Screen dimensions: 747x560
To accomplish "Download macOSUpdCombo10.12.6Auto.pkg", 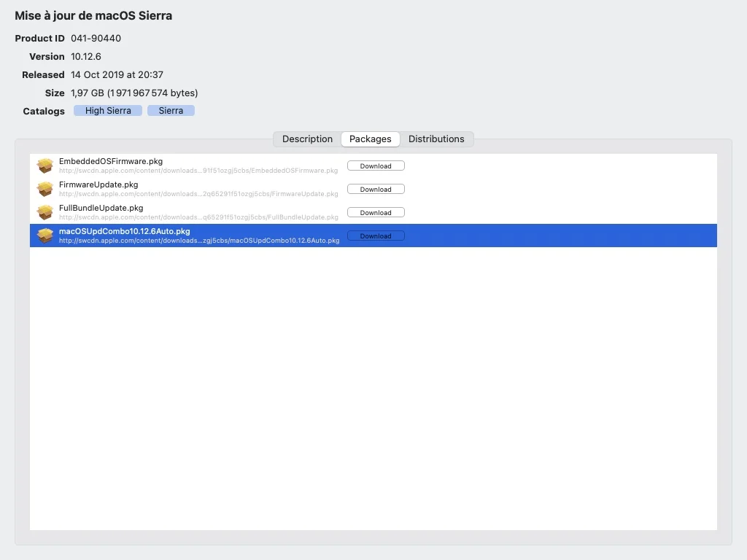I will tap(376, 236).
